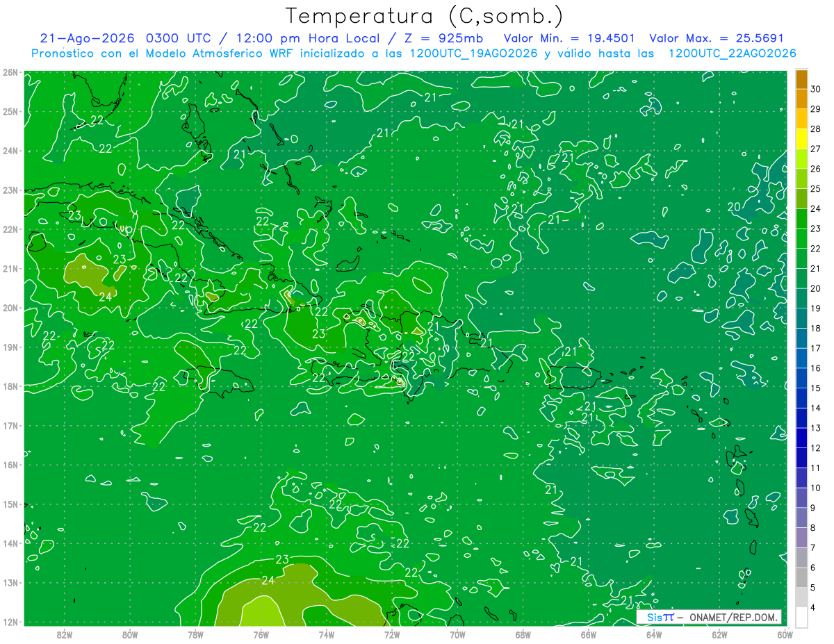Pick the topmost brown swatch of legend

pos(801,79)
